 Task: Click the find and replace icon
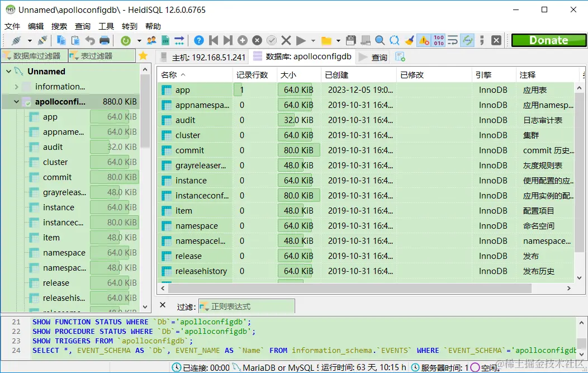pyautogui.click(x=395, y=40)
